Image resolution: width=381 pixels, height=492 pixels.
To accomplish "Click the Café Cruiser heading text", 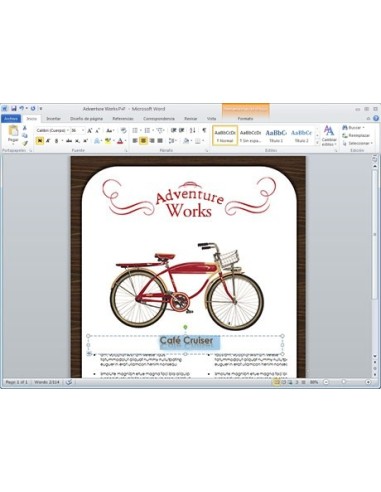I will (x=186, y=341).
